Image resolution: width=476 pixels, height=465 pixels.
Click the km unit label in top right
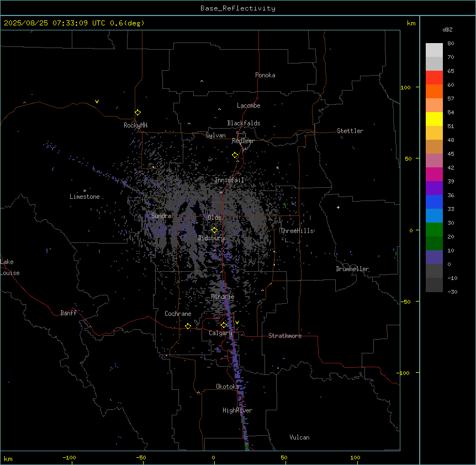tap(411, 23)
